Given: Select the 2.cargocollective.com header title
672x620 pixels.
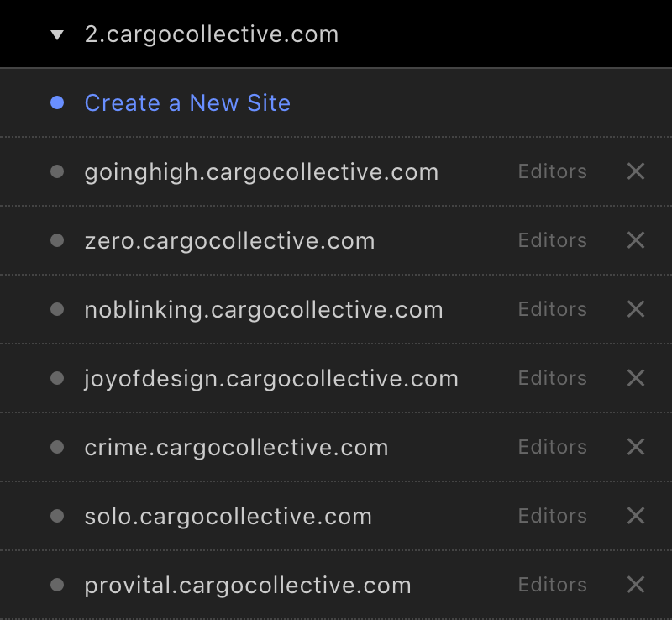Looking at the screenshot, I should (x=212, y=34).
